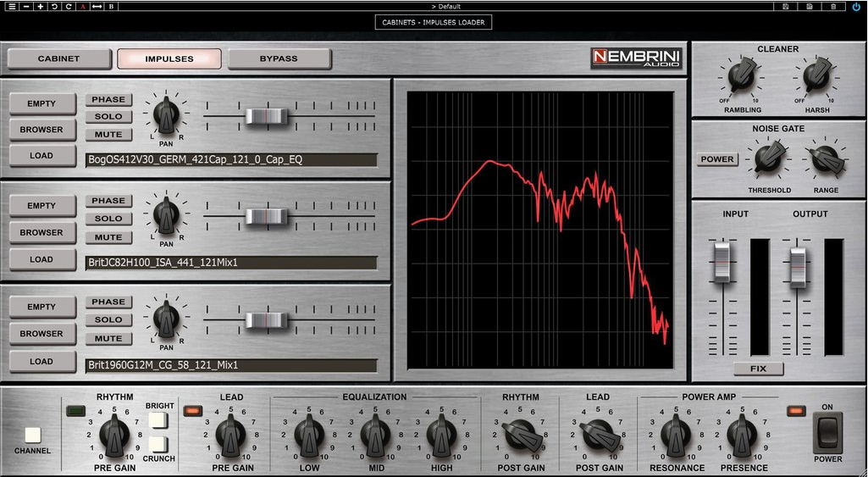Toggle the Channel switch button
The width and height of the screenshot is (868, 477).
click(33, 435)
